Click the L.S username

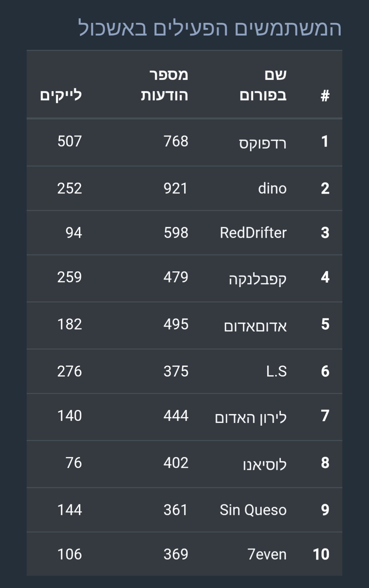click(276, 371)
